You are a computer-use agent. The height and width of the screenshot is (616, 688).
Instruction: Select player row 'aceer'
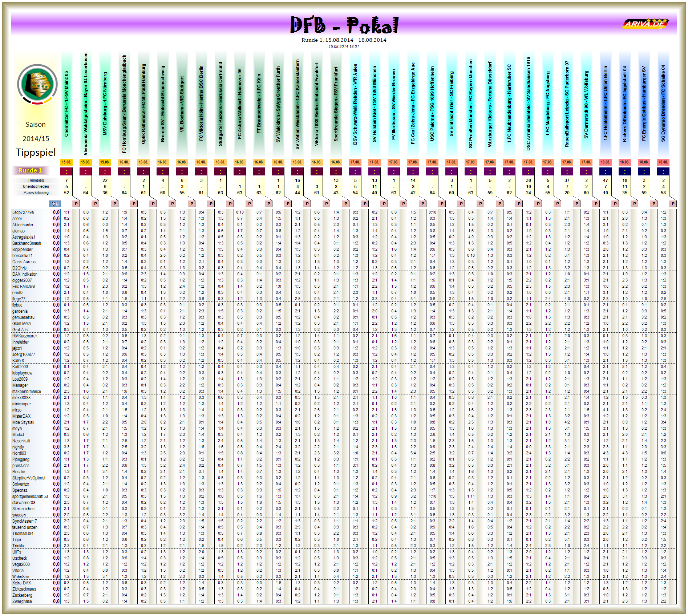pyautogui.click(x=344, y=218)
